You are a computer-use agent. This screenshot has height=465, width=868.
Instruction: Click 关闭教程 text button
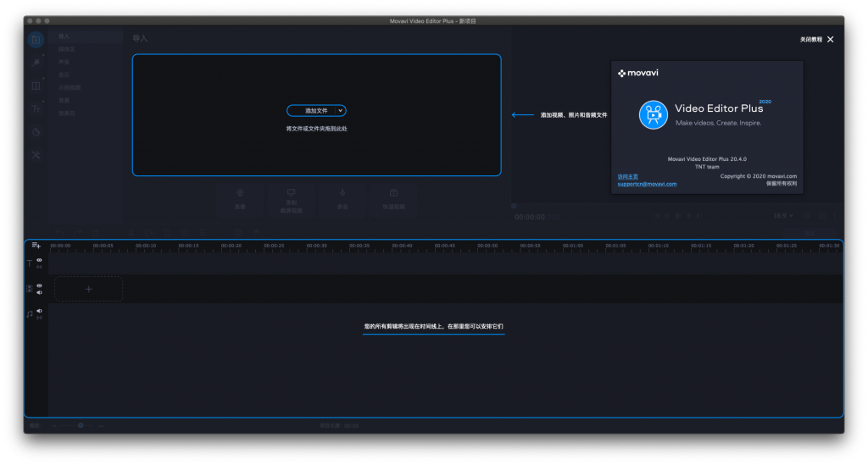coord(811,39)
